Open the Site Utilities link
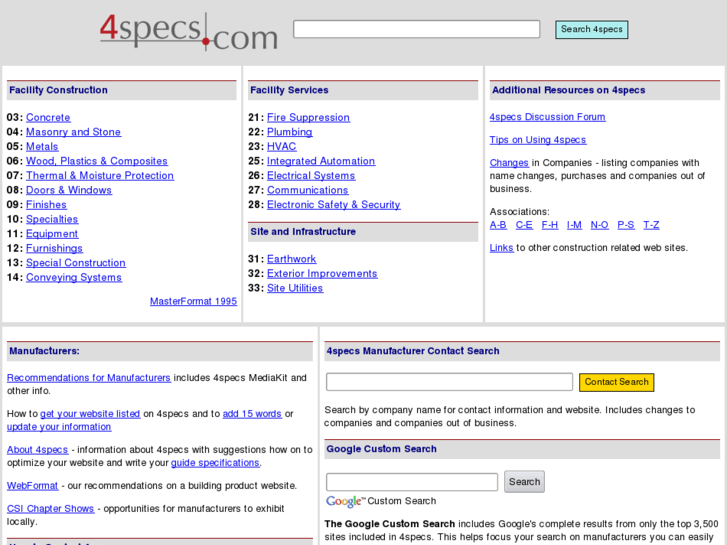 295,288
